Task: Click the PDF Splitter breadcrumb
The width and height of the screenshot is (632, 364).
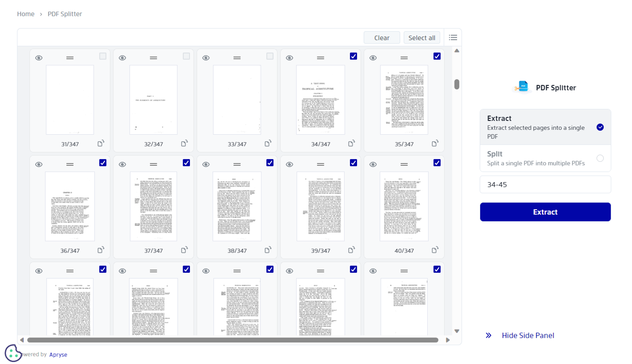Action: click(x=65, y=14)
